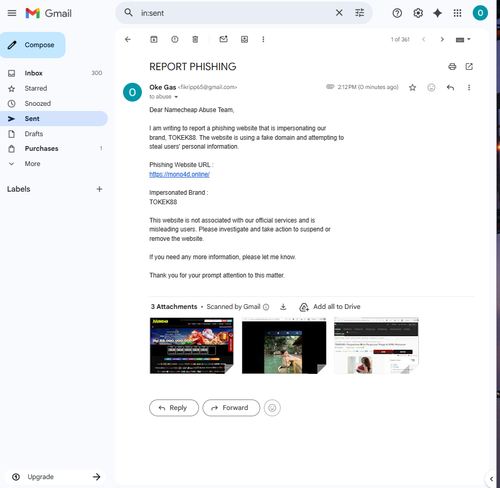
Task: Go to older message arrow
Action: pyautogui.click(x=442, y=39)
